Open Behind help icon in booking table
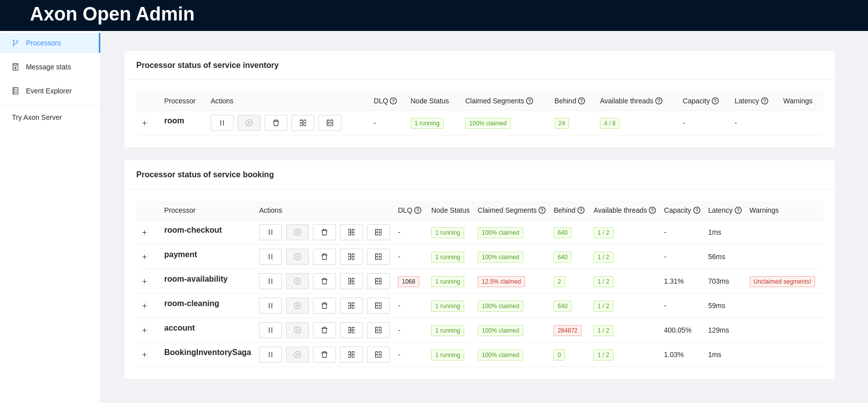This screenshot has width=868, height=403. 581,210
